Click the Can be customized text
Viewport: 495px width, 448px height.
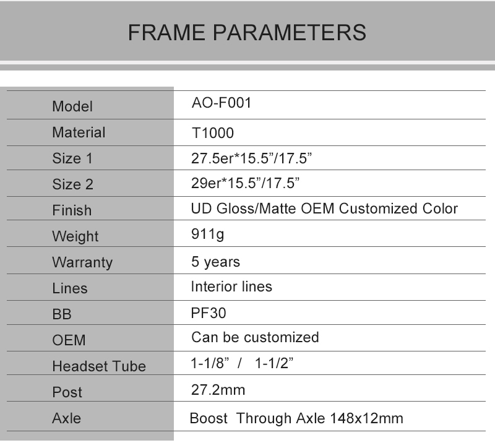(255, 337)
